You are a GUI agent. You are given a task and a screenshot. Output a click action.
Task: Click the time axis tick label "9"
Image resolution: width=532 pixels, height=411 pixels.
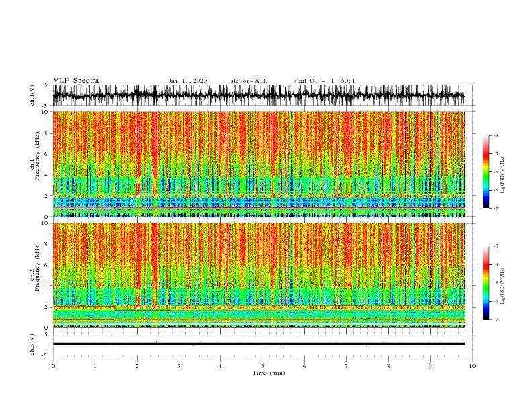(430, 366)
